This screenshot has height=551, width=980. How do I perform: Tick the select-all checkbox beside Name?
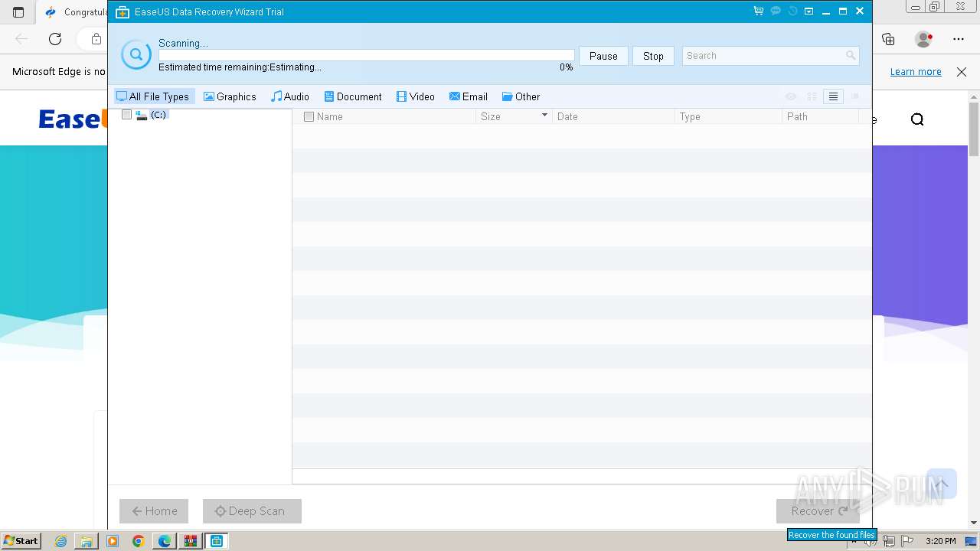coord(309,117)
